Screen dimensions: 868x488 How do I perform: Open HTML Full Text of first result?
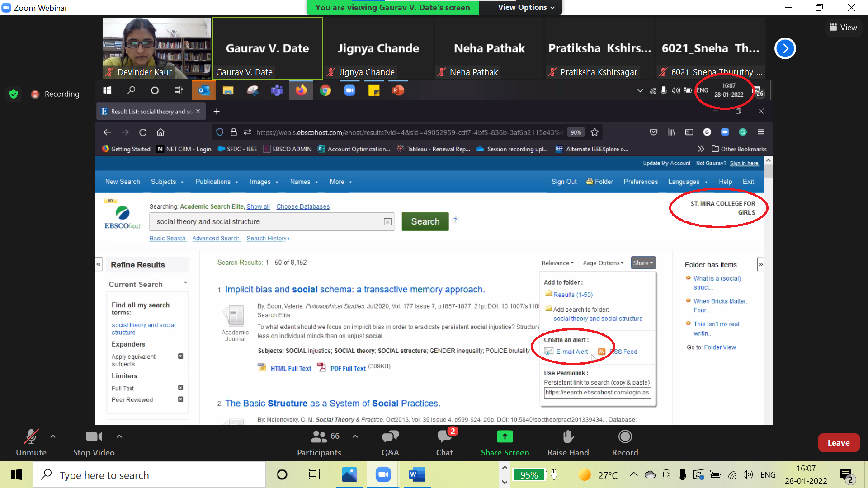point(290,368)
